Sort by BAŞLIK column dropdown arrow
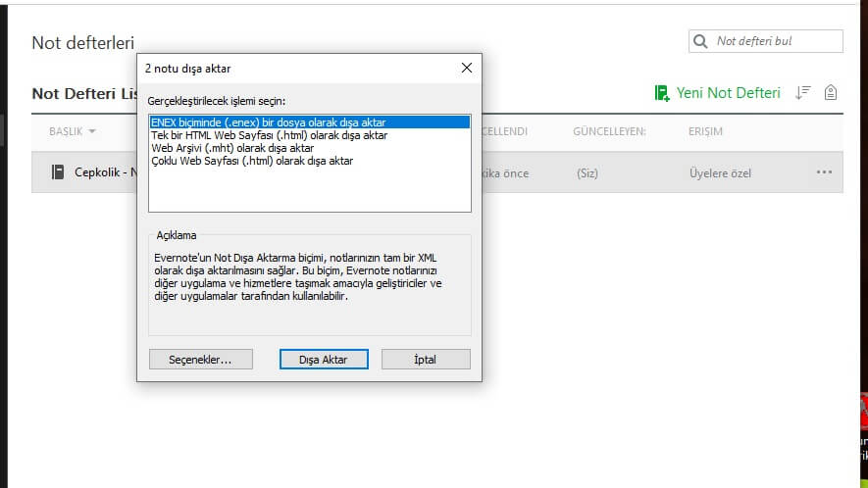The width and height of the screenshot is (868, 488). coord(92,131)
